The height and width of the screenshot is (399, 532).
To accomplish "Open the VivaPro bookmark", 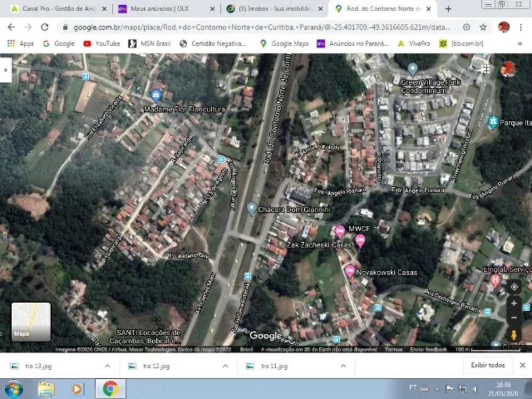I will click(x=414, y=44).
